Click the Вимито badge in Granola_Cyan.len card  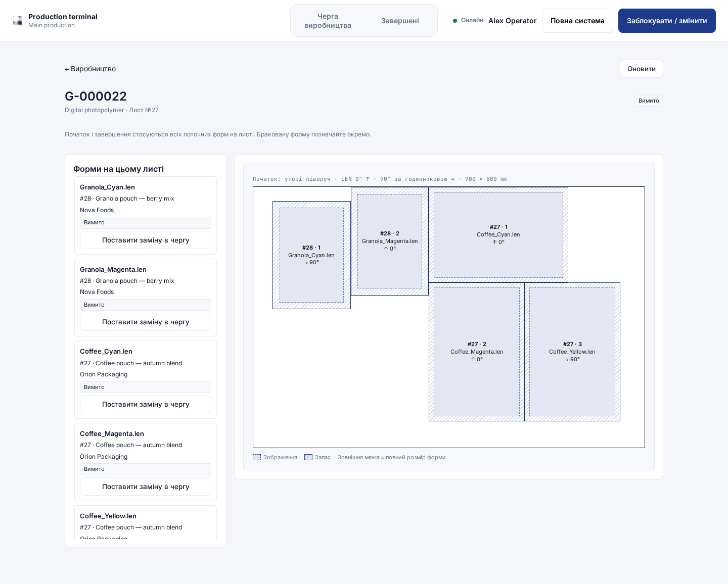[146, 222]
